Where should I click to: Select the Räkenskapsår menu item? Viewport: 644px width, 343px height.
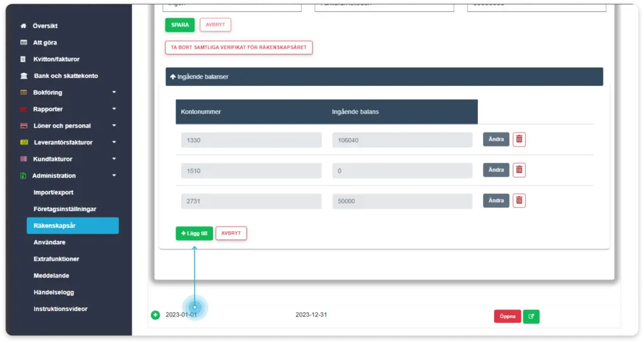pyautogui.click(x=73, y=226)
